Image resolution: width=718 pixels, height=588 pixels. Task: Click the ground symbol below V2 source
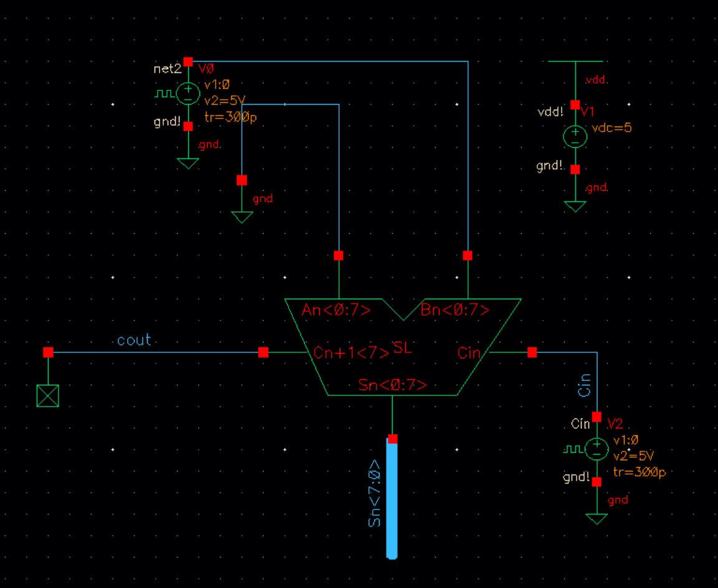(x=596, y=518)
